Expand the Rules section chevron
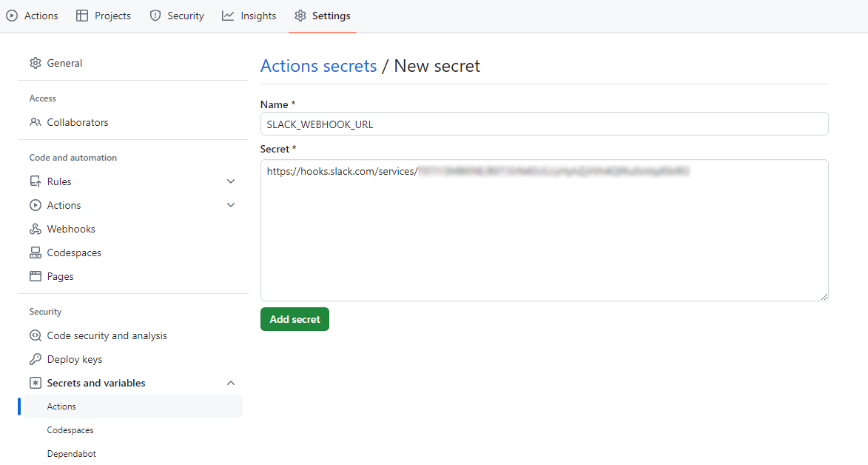 231,181
